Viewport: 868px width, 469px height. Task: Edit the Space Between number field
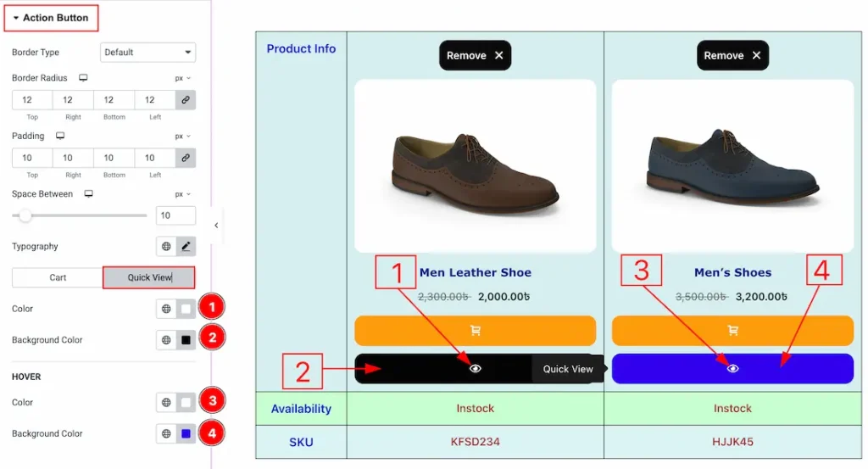(175, 215)
